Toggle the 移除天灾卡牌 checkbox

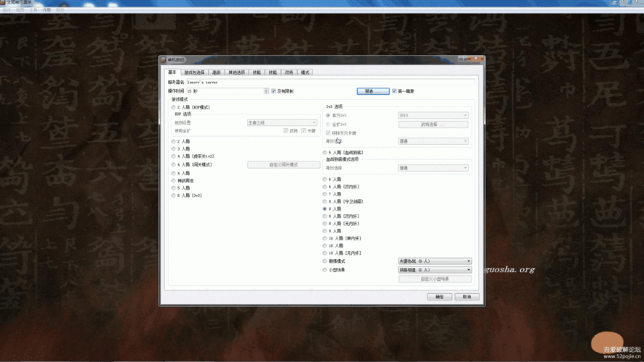point(328,133)
